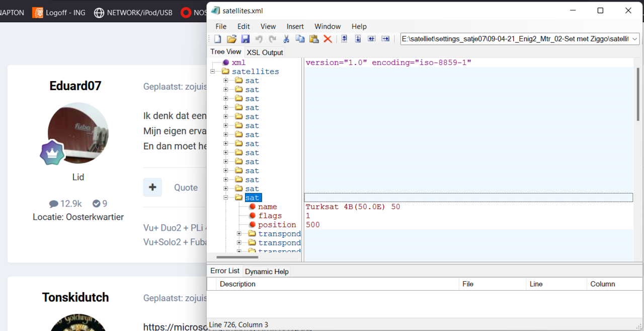Select the name attribute showing Turksat 4B
This screenshot has width=644, height=331.
pyautogui.click(x=268, y=207)
